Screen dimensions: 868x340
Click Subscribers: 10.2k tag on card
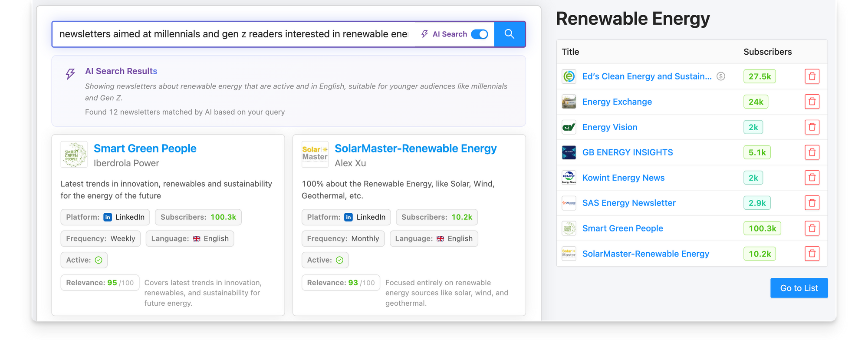click(437, 217)
